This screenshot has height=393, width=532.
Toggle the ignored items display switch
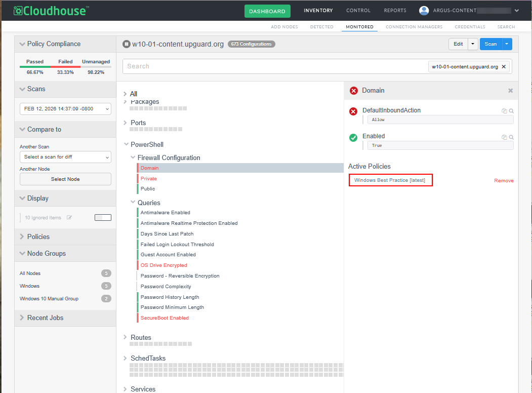click(103, 218)
